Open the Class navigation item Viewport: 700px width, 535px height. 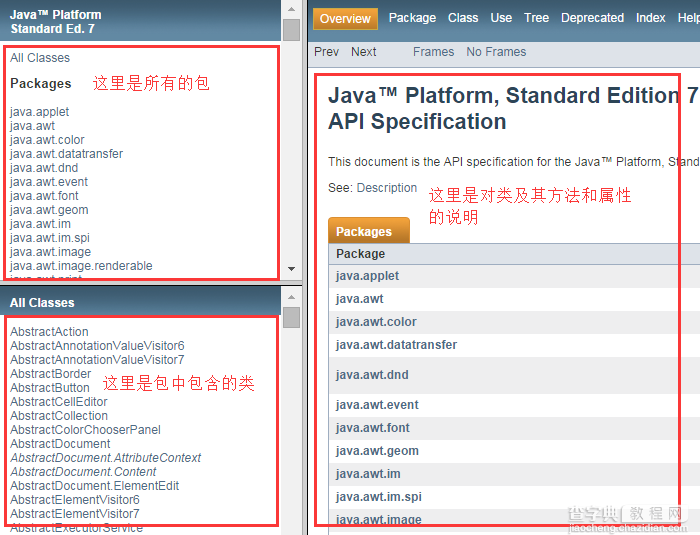(463, 18)
